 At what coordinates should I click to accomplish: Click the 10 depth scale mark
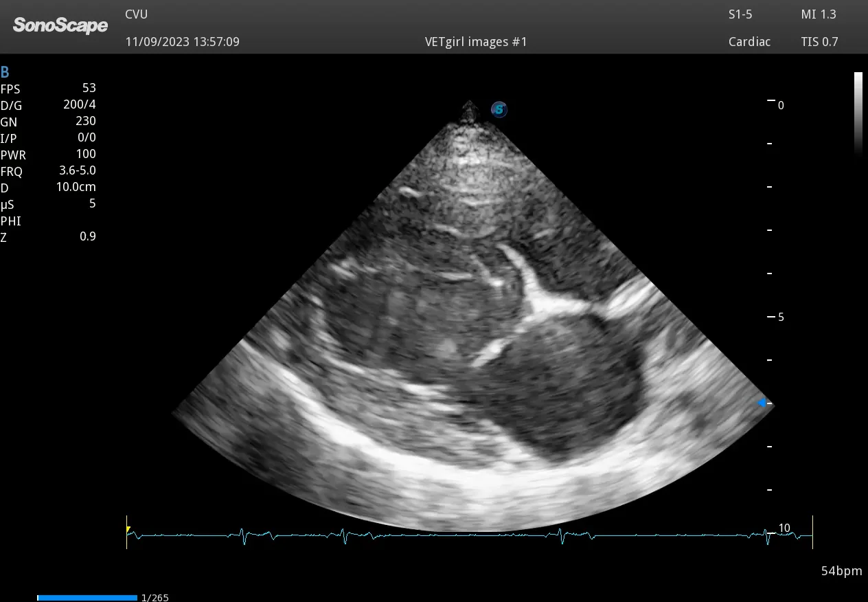click(784, 528)
